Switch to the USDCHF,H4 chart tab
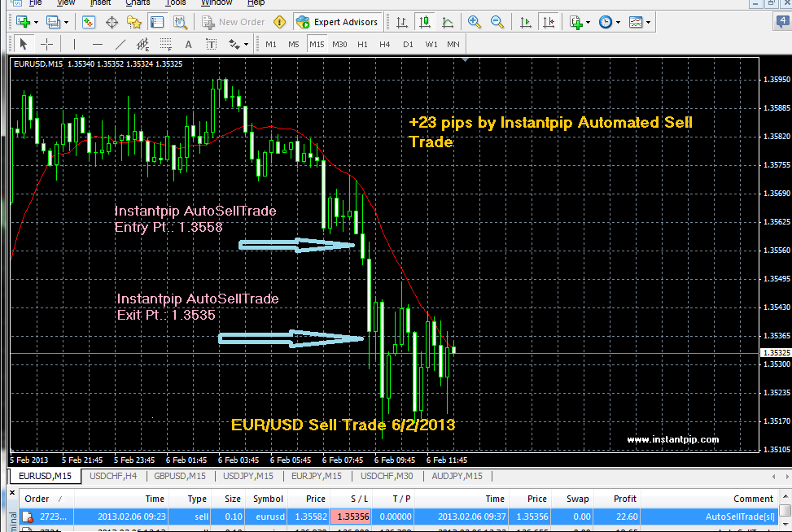Image resolution: width=792 pixels, height=532 pixels. [x=113, y=476]
